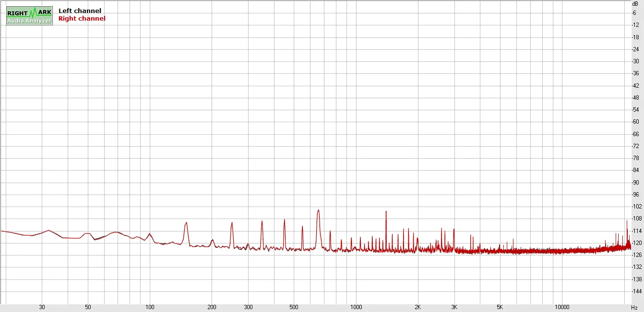Screen dimensions: 644x312
Task: Click the 10000 Hz frequency axis label
Action: (562, 307)
